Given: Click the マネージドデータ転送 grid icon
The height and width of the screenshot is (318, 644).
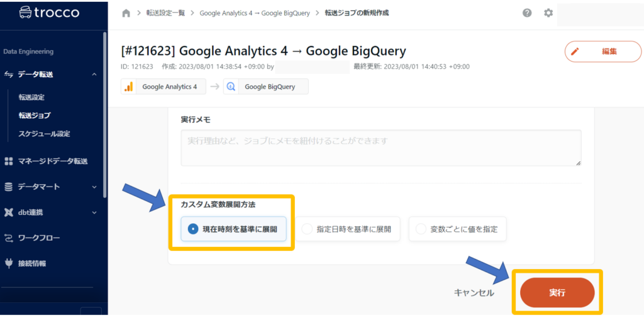Looking at the screenshot, I should [9, 162].
